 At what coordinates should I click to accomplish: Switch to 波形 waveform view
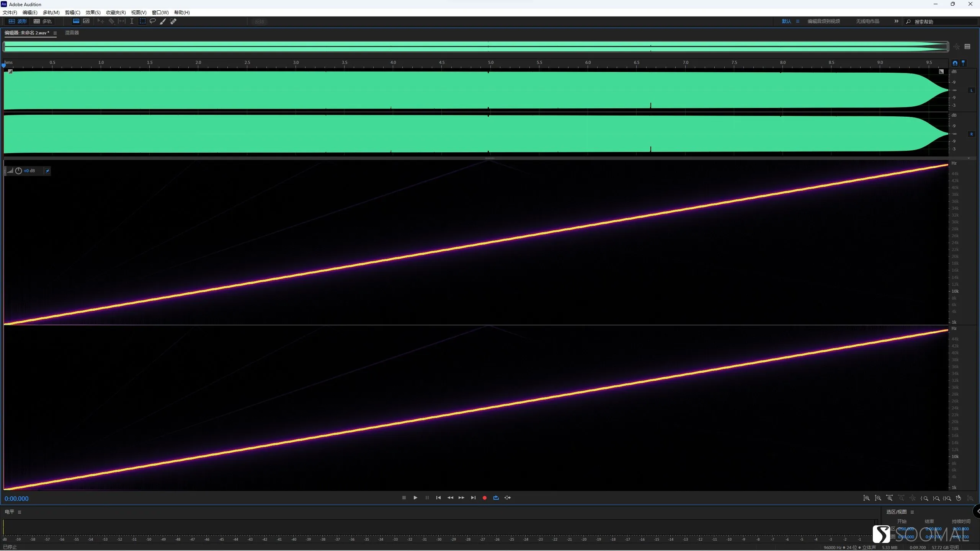pyautogui.click(x=18, y=21)
